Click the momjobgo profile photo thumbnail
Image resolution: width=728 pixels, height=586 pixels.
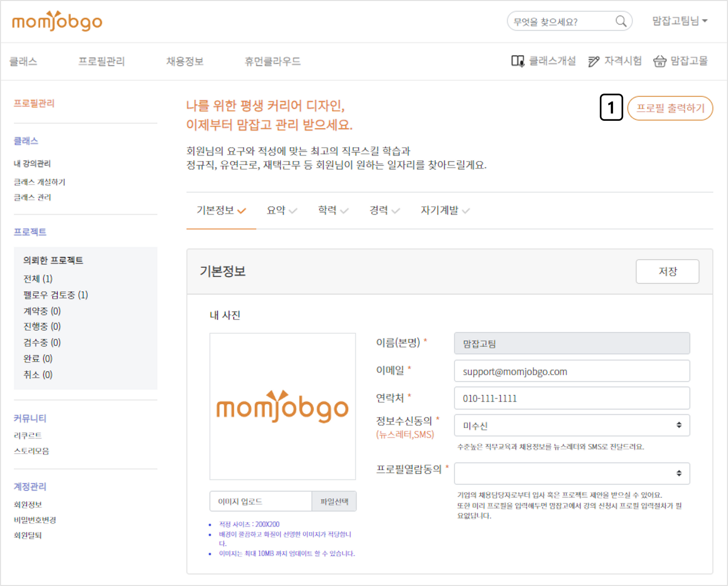click(x=282, y=406)
